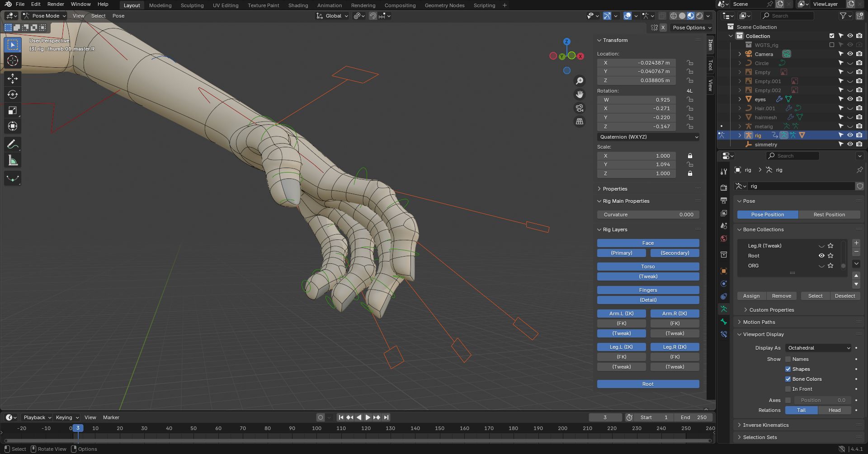868x454 pixels.
Task: Open Quaternion (WXYZ) rotation mode dropdown
Action: coord(648,137)
